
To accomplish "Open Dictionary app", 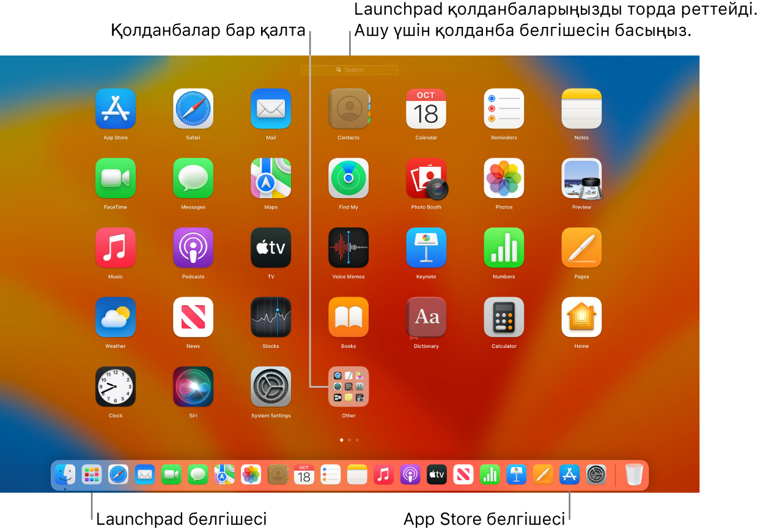I will (x=426, y=317).
